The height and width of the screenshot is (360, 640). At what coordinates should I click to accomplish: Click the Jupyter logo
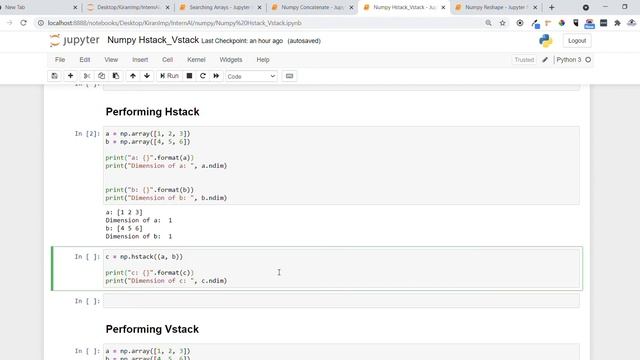[x=74, y=40]
